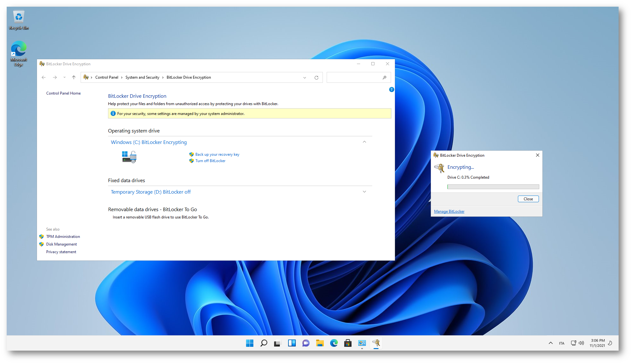Open Teams Chat on the taskbar
This screenshot has width=632, height=364.
[306, 343]
